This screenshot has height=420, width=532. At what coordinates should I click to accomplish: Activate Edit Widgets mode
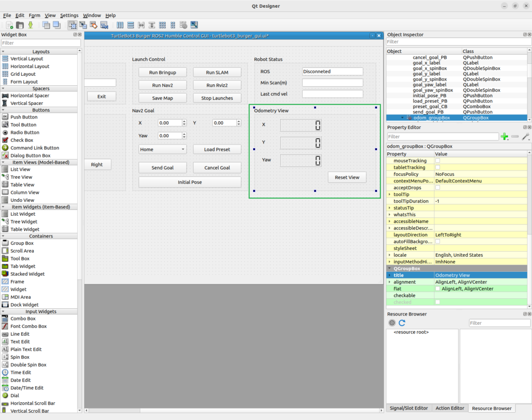pyautogui.click(x=72, y=25)
